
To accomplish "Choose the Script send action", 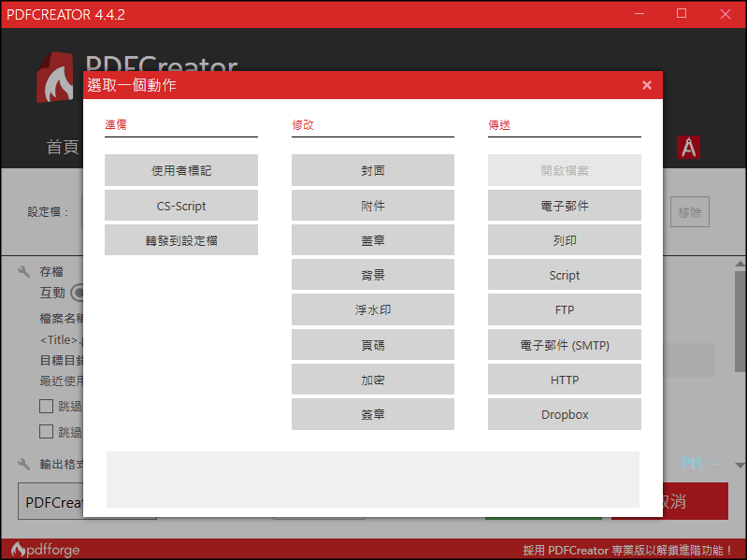I will pos(564,275).
